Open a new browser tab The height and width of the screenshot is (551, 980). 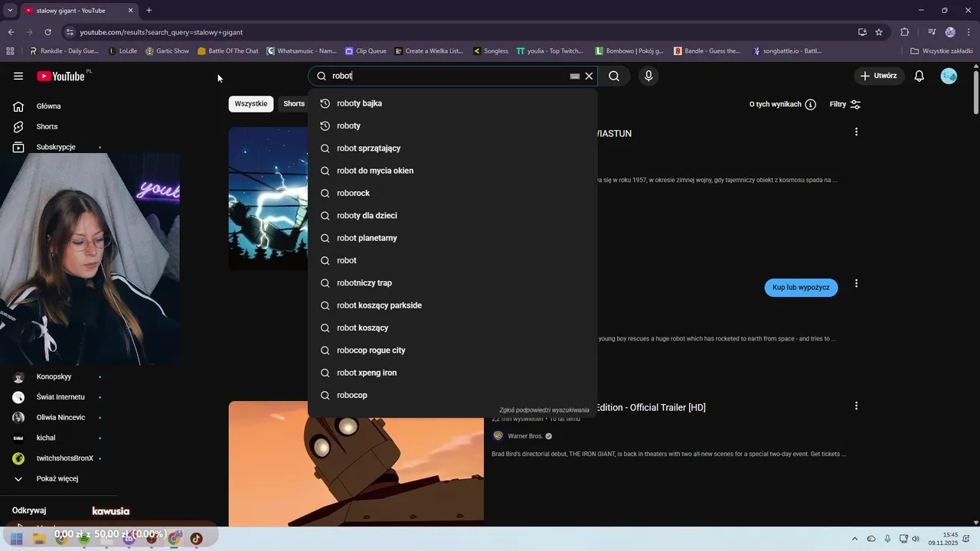pos(149,11)
